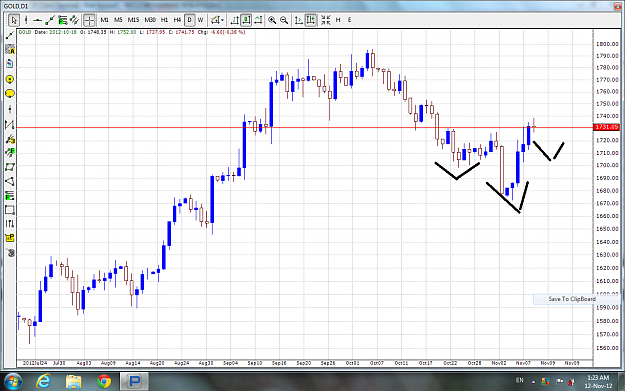Select the dotted vertical line sidebar tool

click(x=10, y=109)
